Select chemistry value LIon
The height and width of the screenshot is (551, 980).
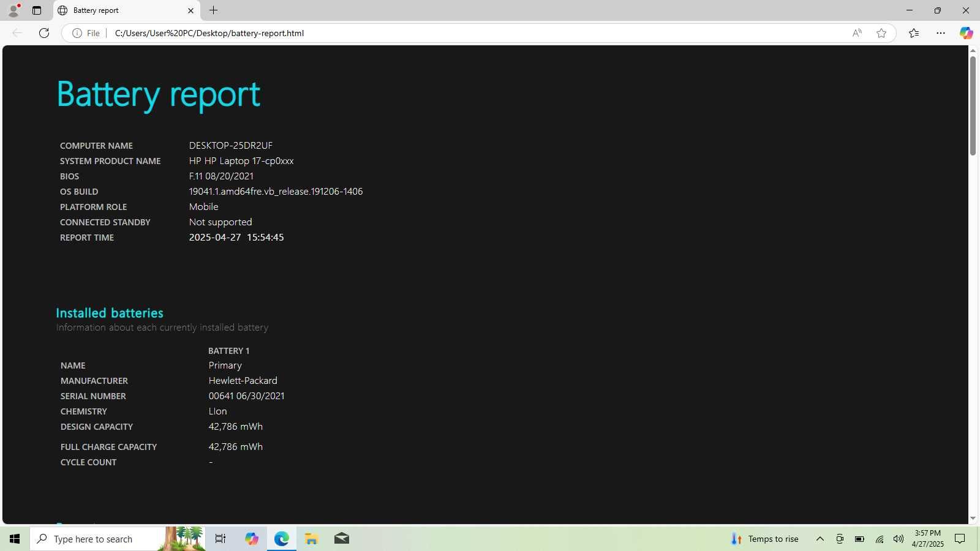pos(217,411)
